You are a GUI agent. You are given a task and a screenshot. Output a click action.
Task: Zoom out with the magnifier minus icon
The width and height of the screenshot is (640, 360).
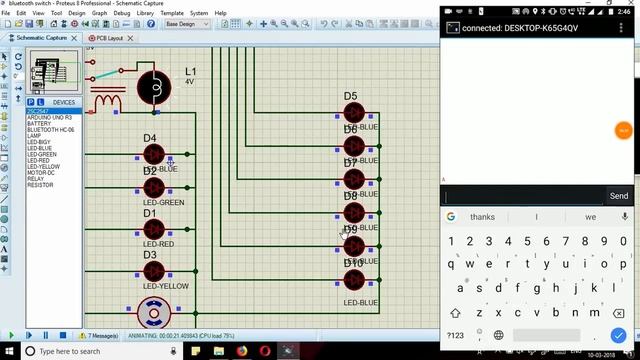click(x=284, y=24)
